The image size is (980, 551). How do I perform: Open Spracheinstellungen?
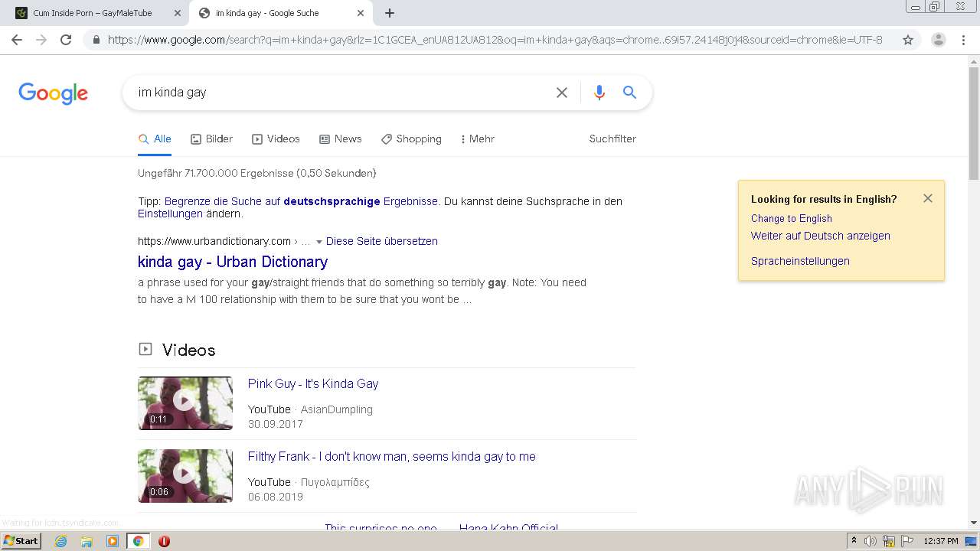[800, 261]
